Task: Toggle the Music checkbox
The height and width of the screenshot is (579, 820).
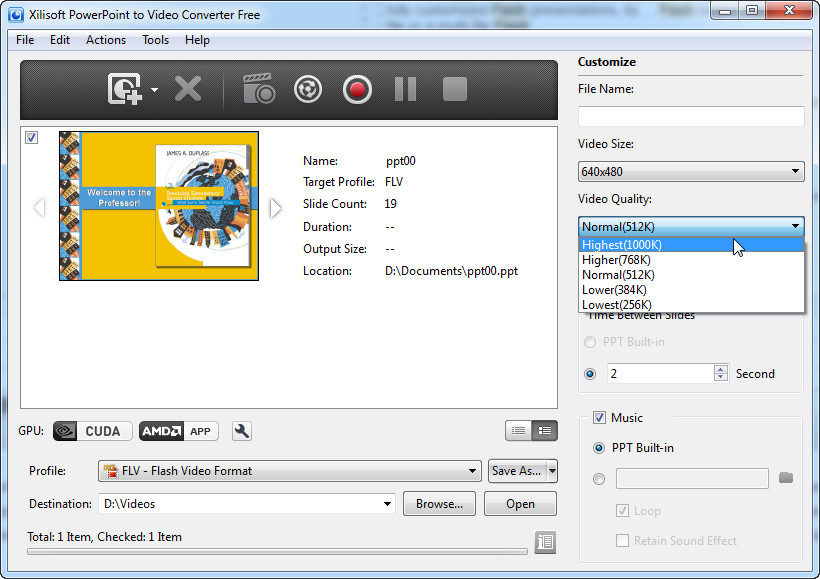Action: click(x=599, y=417)
